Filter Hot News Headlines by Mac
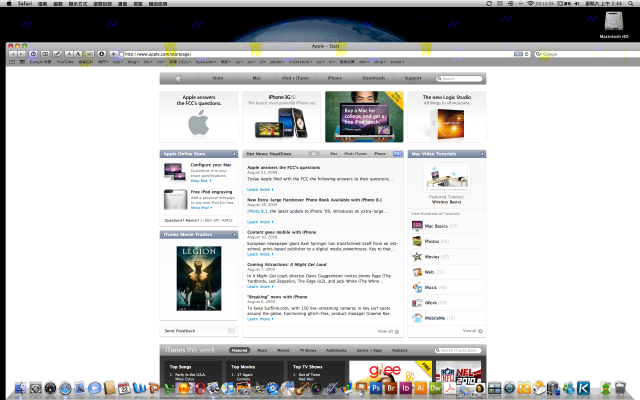 pyautogui.click(x=333, y=154)
